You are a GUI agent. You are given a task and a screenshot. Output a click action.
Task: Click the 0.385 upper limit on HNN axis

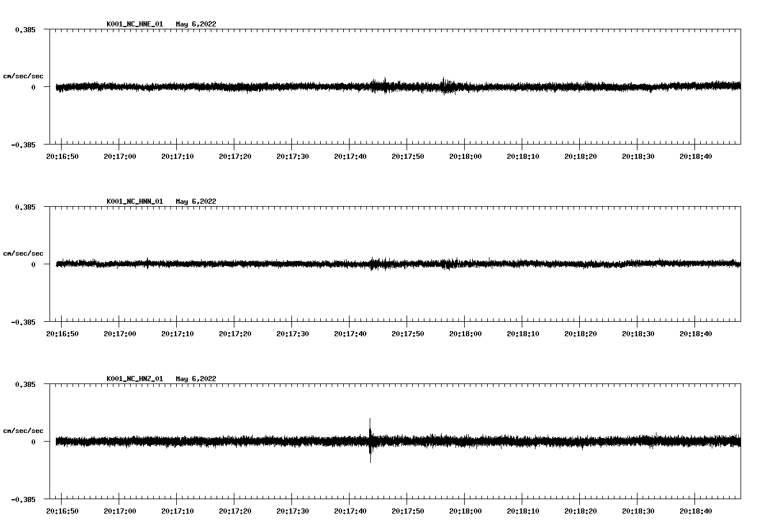(x=25, y=207)
